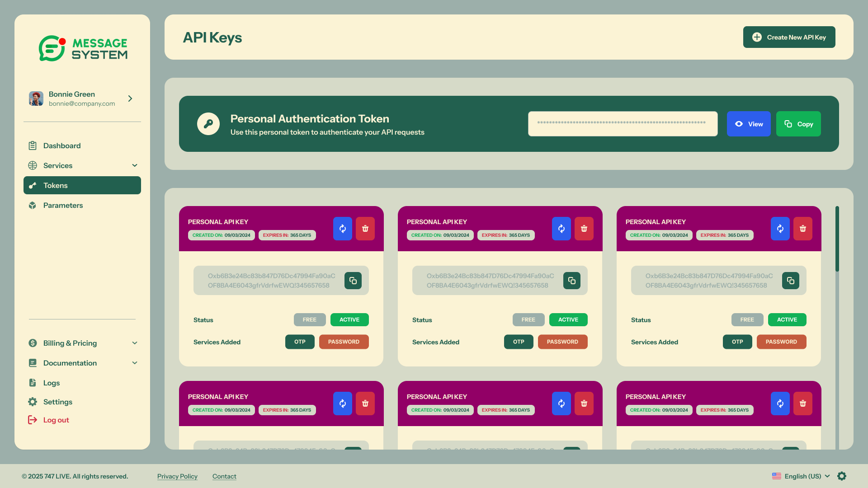The width and height of the screenshot is (868, 488).
Task: Open the English (US) language dropdown
Action: pyautogui.click(x=801, y=476)
